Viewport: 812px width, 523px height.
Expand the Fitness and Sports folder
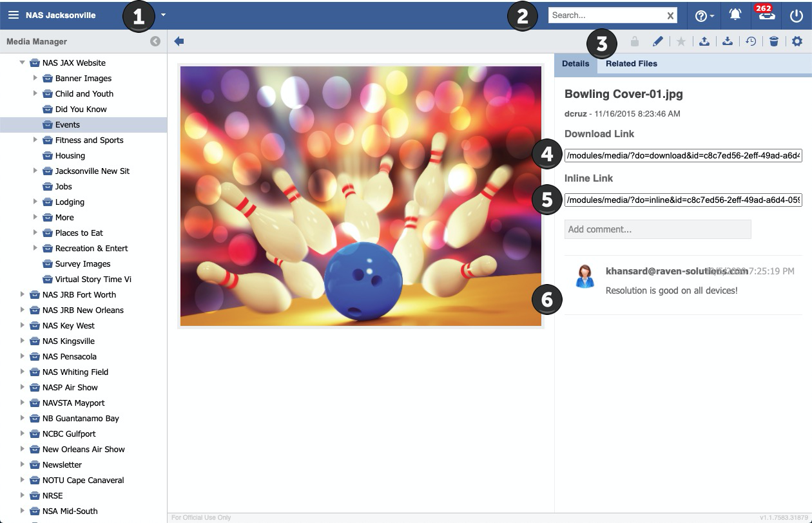[35, 140]
